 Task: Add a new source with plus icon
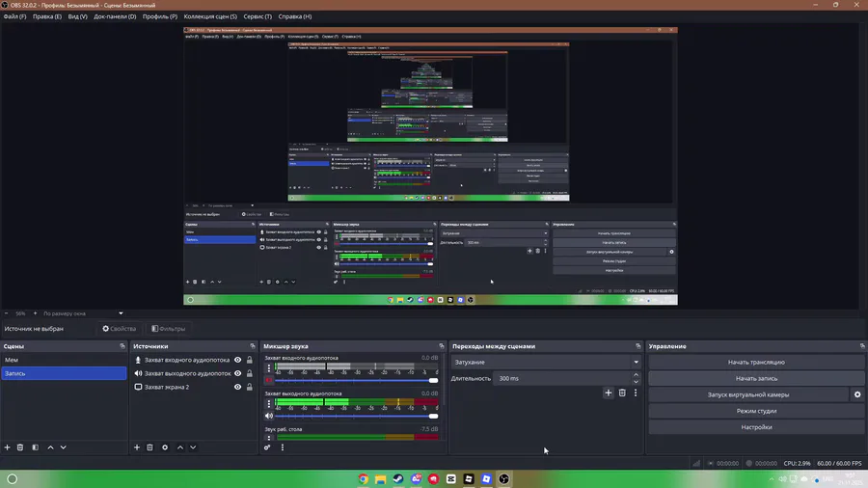pos(137,447)
